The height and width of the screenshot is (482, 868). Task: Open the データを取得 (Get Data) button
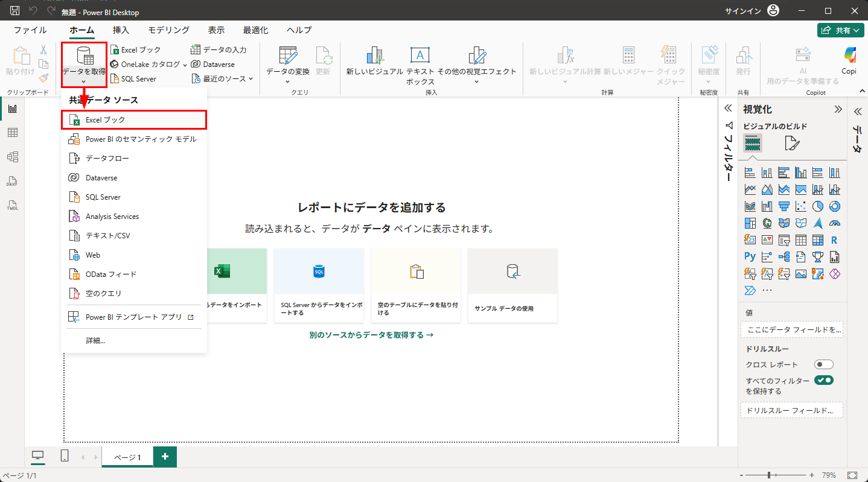pos(85,64)
